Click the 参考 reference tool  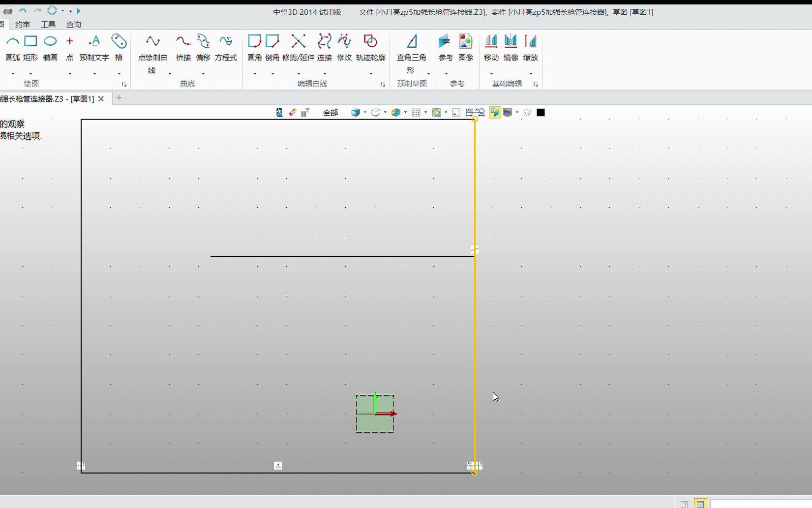point(446,48)
